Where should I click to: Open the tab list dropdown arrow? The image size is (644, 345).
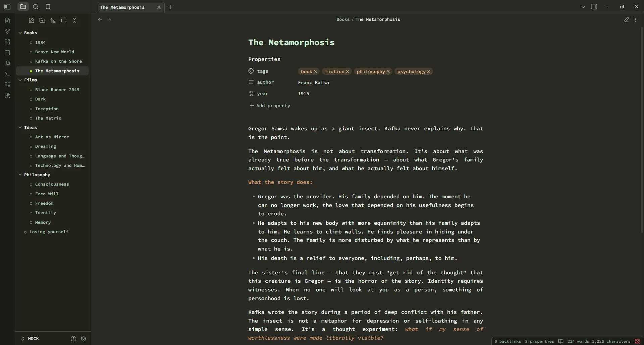click(583, 7)
